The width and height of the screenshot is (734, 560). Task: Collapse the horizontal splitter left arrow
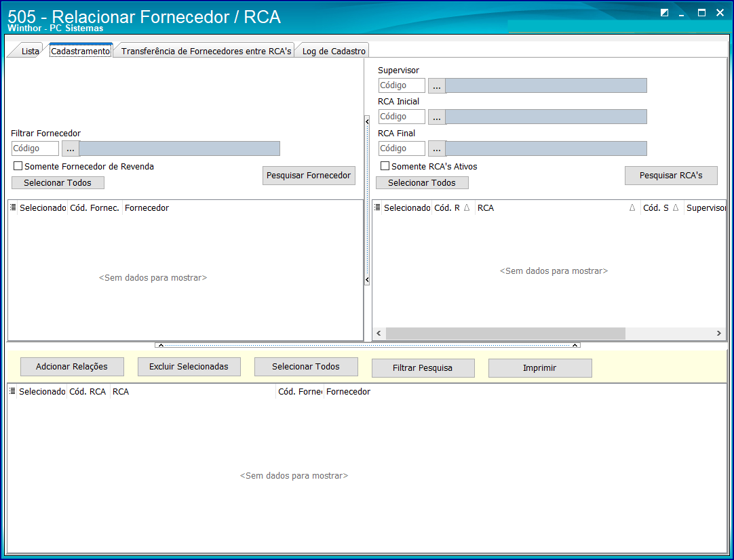tap(161, 345)
